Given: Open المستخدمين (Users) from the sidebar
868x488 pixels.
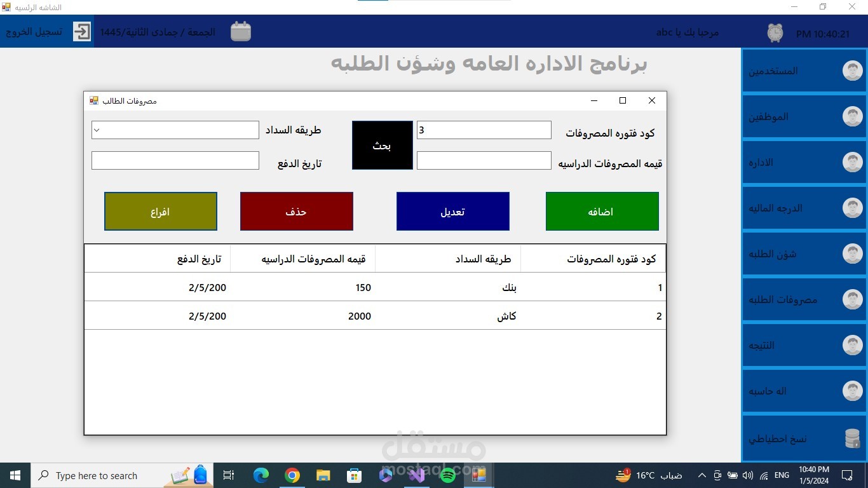Looking at the screenshot, I should (x=803, y=71).
